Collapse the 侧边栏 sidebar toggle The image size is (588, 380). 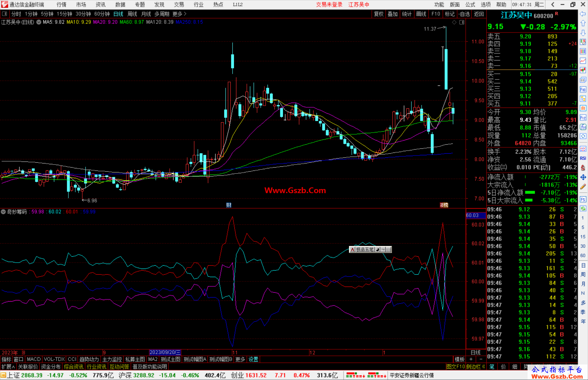(476, 367)
